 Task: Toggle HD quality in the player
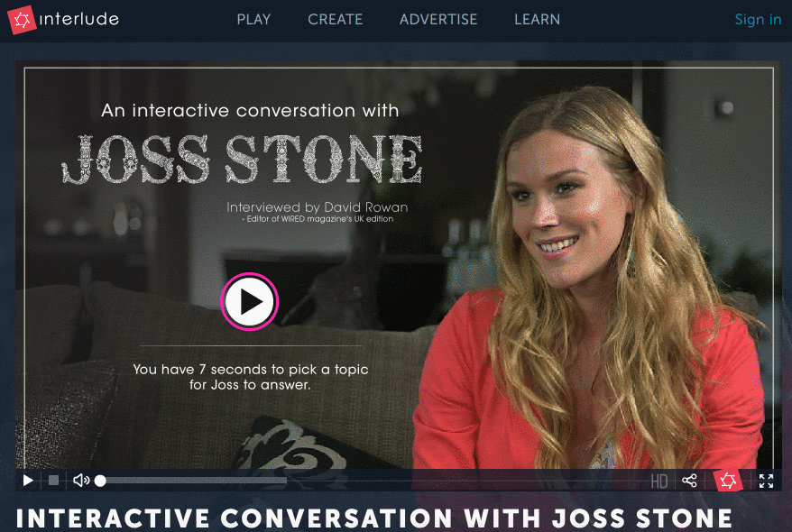[x=659, y=481]
